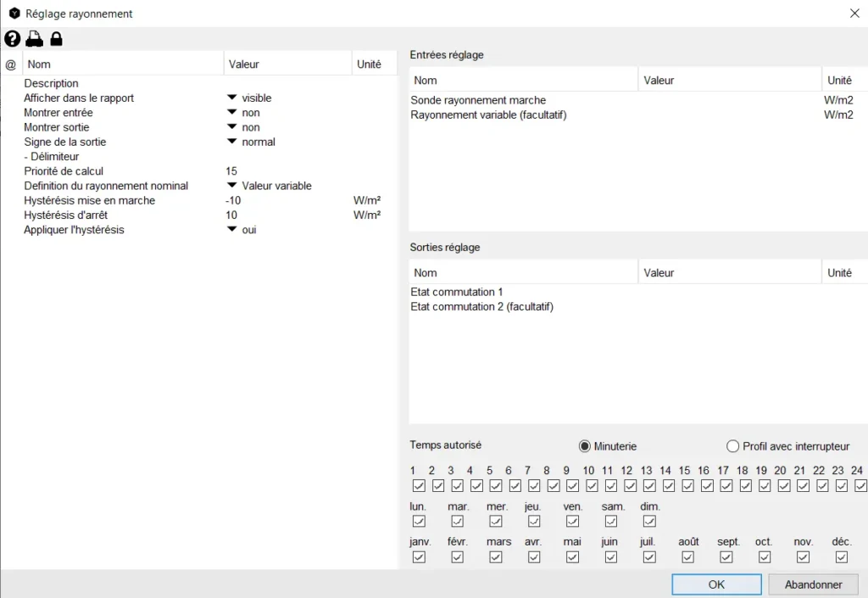The width and height of the screenshot is (868, 598).
Task: Open the Afficher dans le rapport dropdown
Action: [x=231, y=98]
